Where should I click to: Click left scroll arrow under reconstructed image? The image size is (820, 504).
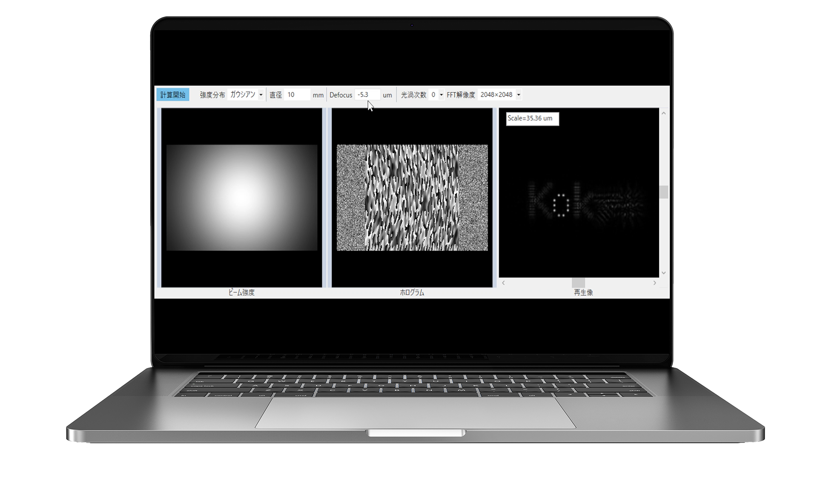click(x=503, y=283)
